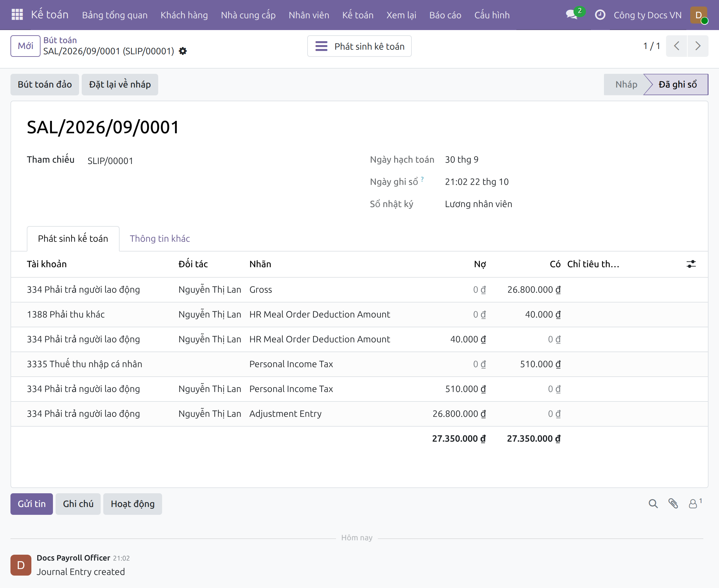Click the Bút toán đảo button
The width and height of the screenshot is (719, 588).
point(45,84)
